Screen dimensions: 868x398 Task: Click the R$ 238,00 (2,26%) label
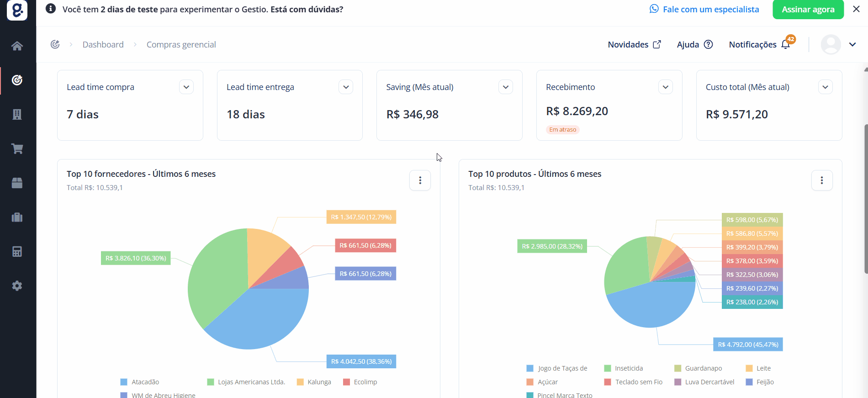pos(752,302)
